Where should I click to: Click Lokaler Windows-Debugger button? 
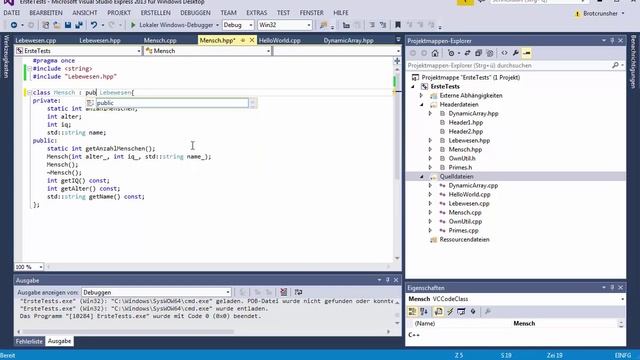tap(175, 25)
